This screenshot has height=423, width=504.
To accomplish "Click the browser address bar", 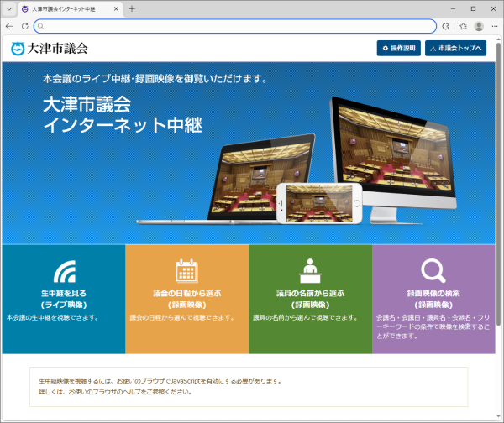I will pos(235,26).
